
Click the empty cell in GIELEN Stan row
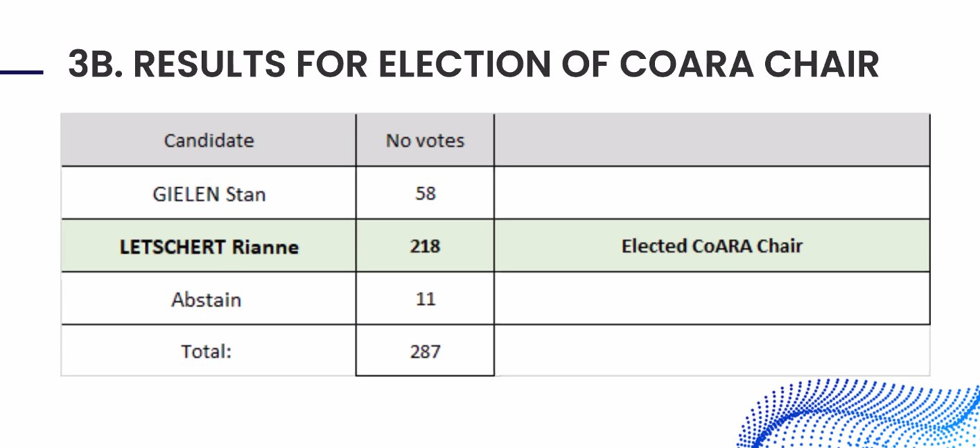coord(712,193)
